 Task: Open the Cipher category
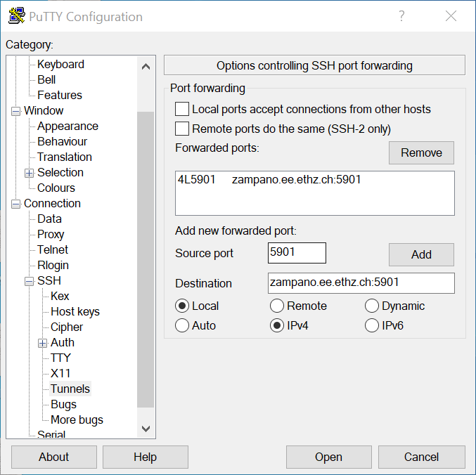pyautogui.click(x=67, y=327)
